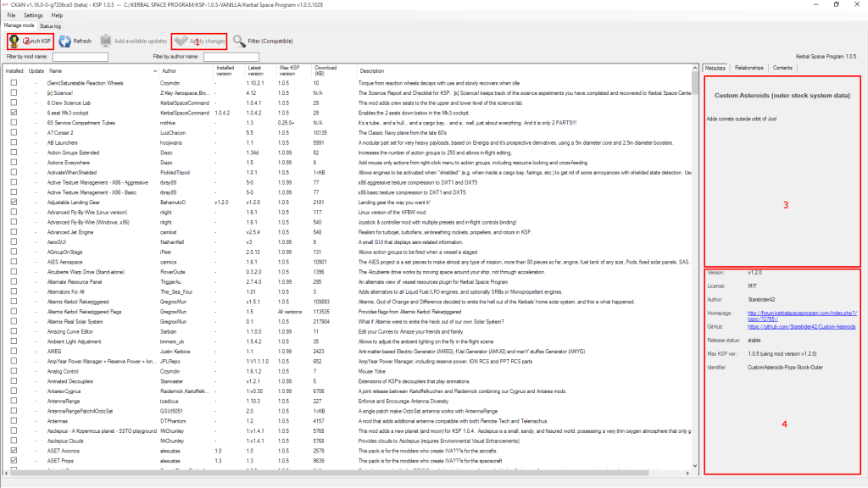Click the AGroupOnStage mod name
This screenshot has width=868, height=488.
[64, 252]
